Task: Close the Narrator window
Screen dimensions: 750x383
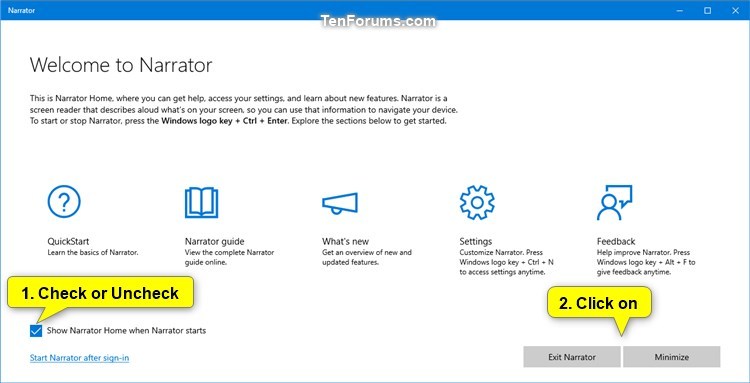Action: (735, 10)
